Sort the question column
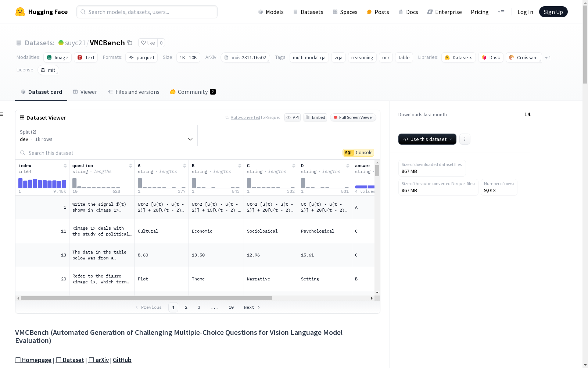 (130, 166)
